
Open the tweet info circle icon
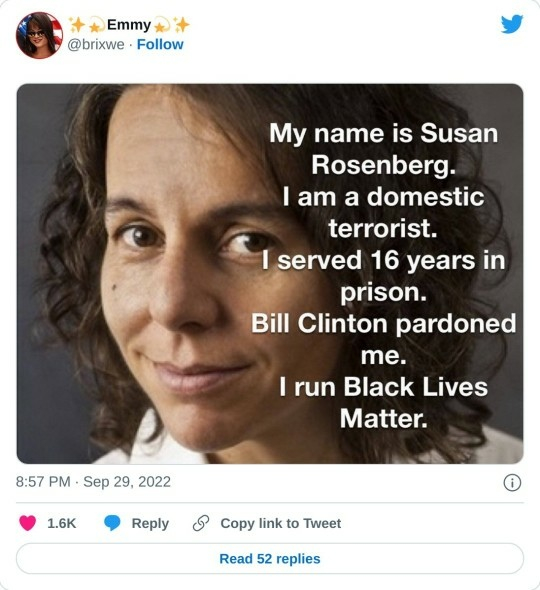pos(512,482)
